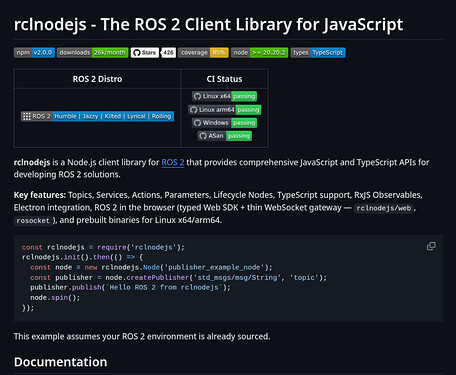Click the code line 'const node = new rclnodejs.Node'
This screenshot has height=375, width=456.
pyautogui.click(x=151, y=267)
